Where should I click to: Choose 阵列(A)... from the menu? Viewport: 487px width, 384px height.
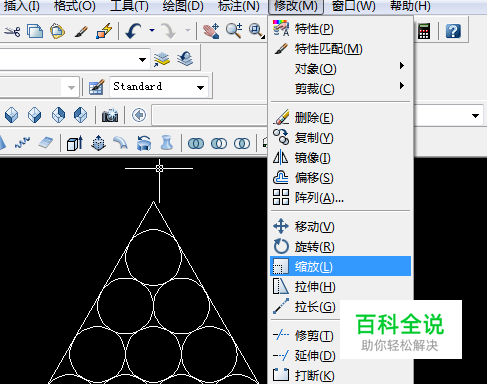point(341,198)
